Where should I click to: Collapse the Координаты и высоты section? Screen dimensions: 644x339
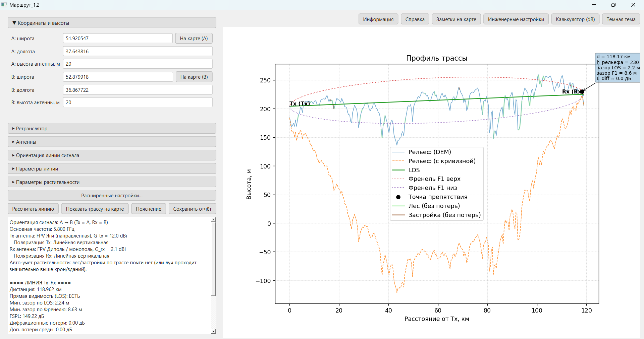[112, 23]
